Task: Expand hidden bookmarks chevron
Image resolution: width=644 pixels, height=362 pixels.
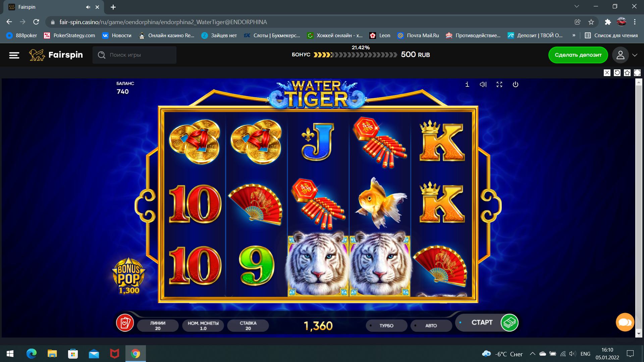Action: click(x=574, y=35)
